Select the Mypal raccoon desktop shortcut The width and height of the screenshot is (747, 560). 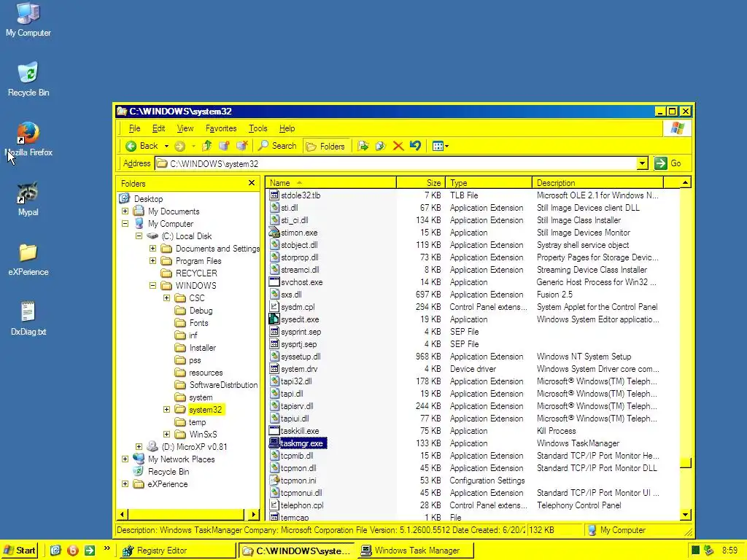pyautogui.click(x=28, y=199)
